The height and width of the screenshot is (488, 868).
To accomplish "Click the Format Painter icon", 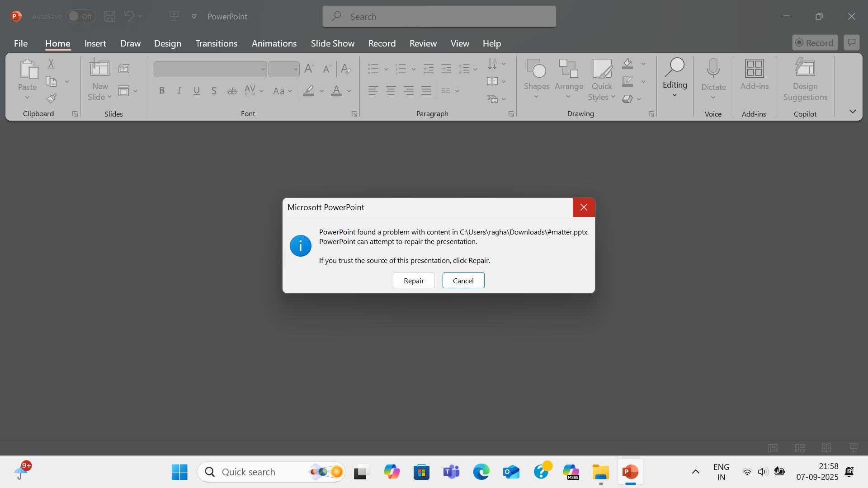I will (51, 99).
